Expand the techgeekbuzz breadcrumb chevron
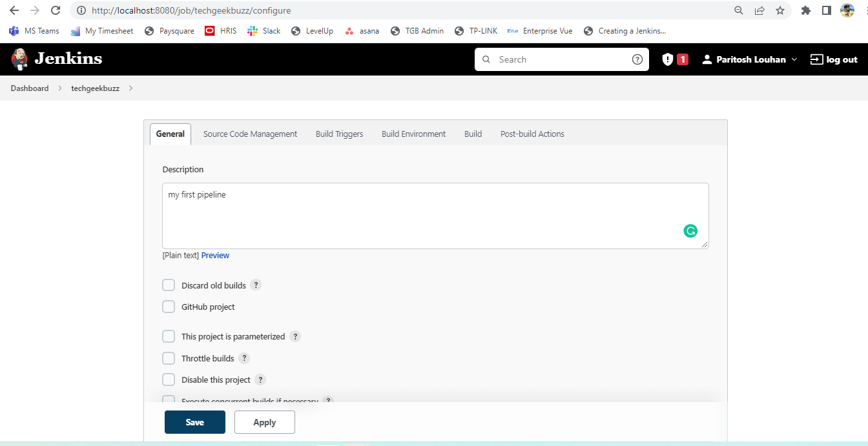The height and width of the screenshot is (446, 868). [130, 88]
